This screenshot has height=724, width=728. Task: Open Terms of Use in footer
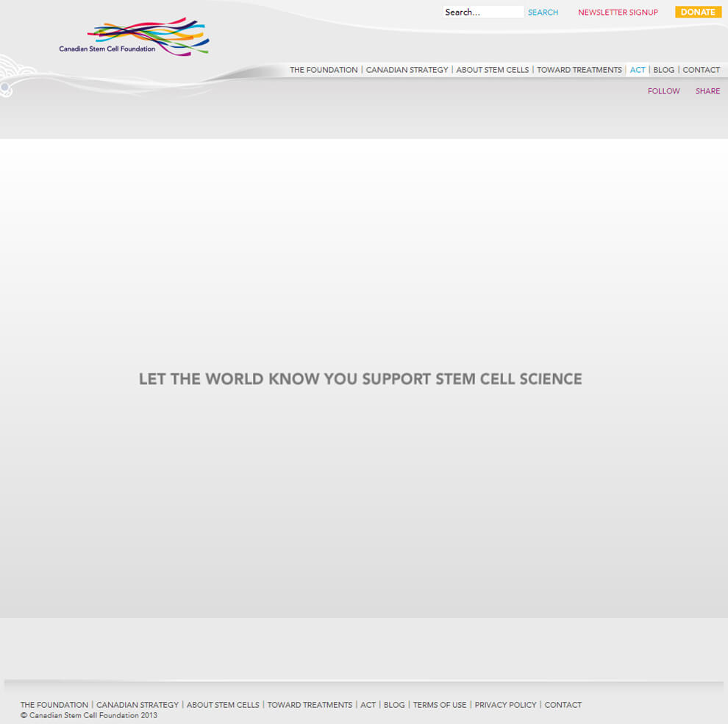pyautogui.click(x=440, y=705)
